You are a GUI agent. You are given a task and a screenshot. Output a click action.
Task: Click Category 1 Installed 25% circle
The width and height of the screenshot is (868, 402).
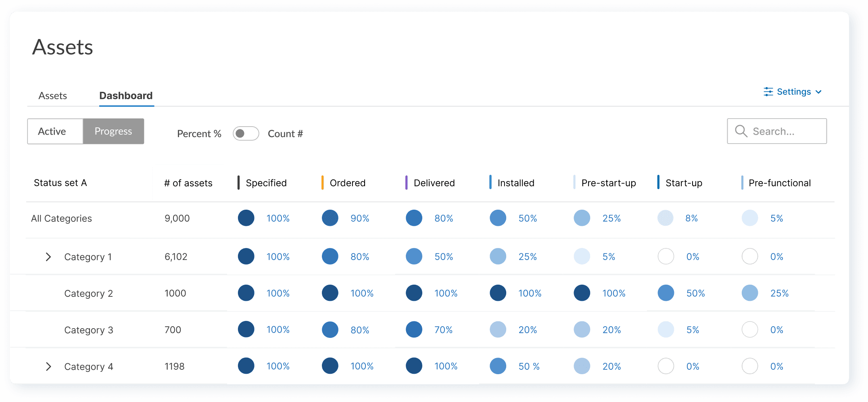point(498,256)
